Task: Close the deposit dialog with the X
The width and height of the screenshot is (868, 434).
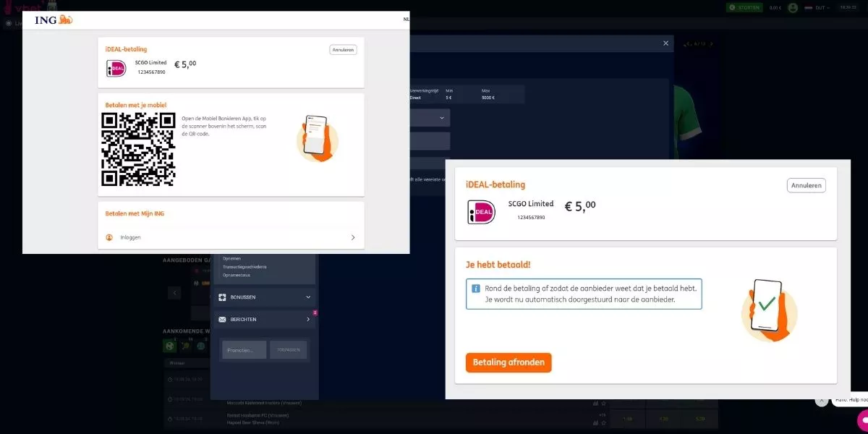Action: tap(666, 43)
